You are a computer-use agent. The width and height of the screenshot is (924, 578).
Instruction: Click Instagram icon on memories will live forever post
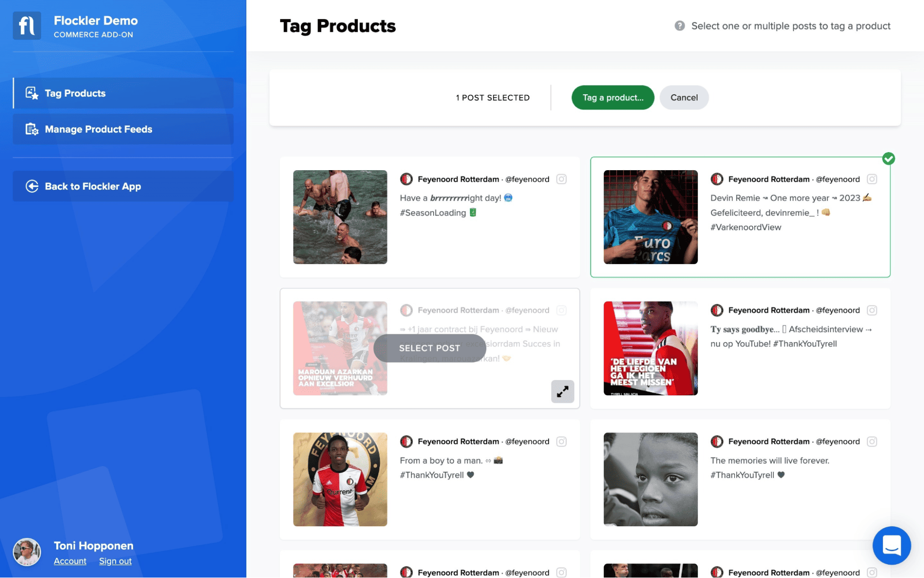[872, 442]
